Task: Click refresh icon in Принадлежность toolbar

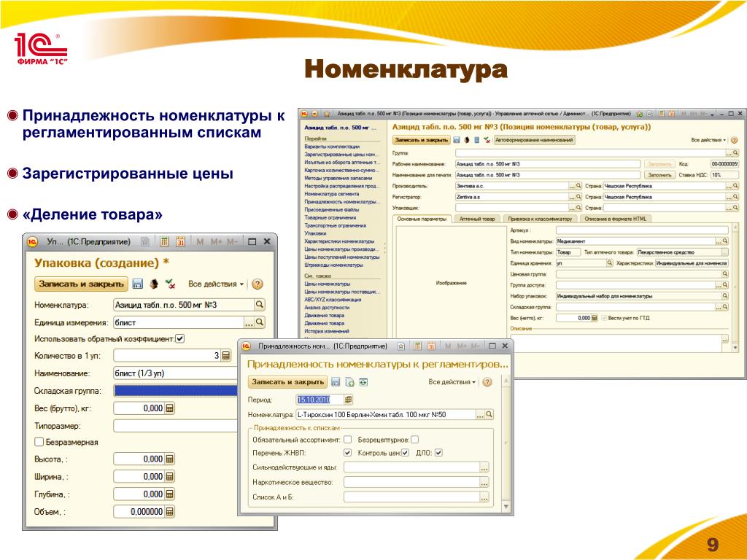Action: 363,382
